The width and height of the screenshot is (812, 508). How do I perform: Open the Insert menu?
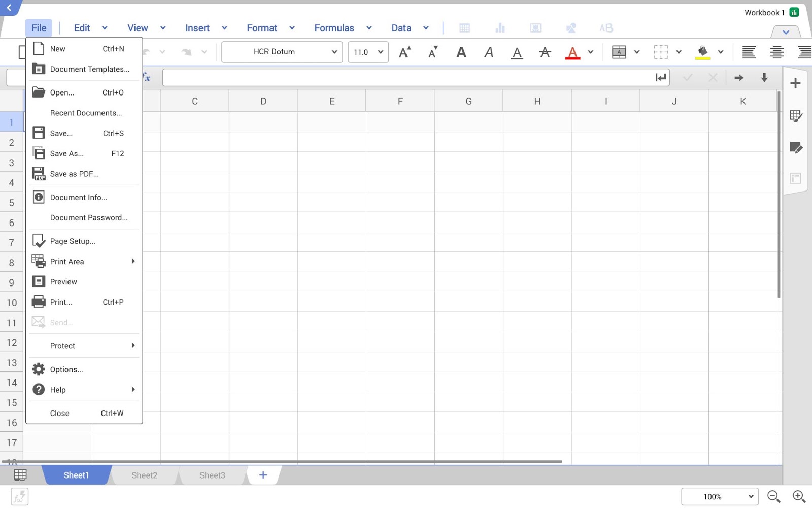[197, 28]
